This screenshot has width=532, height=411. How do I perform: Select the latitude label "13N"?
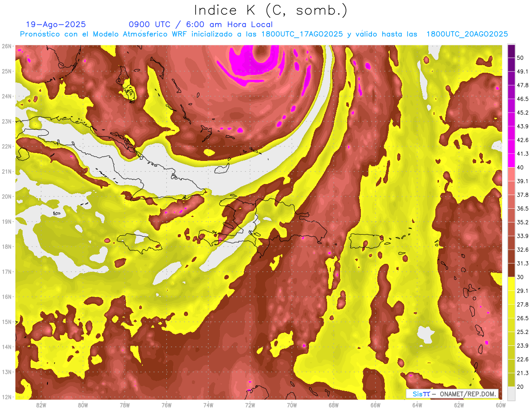tap(6, 372)
